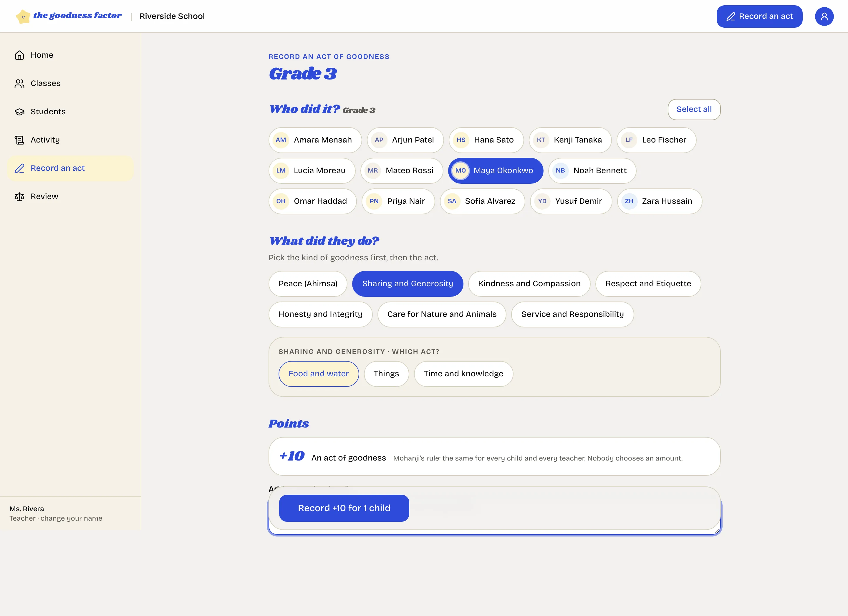
Task: Click the Activity scroll icon
Action: click(x=19, y=140)
